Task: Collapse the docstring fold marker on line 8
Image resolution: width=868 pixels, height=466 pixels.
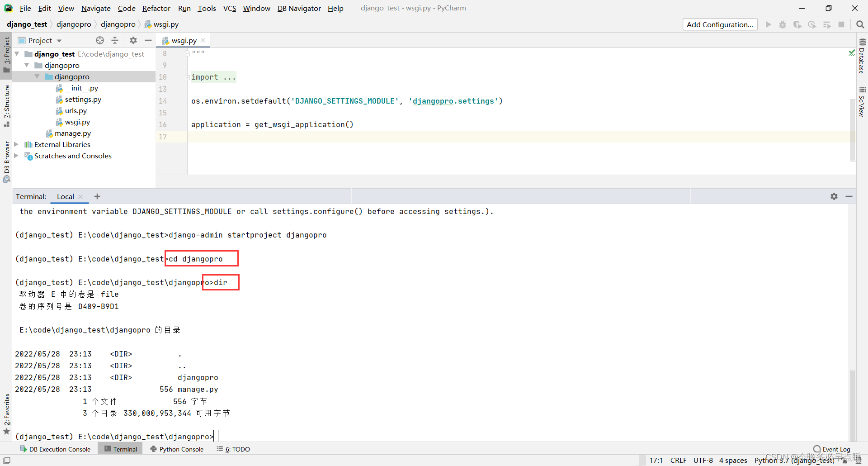Action: [x=187, y=53]
